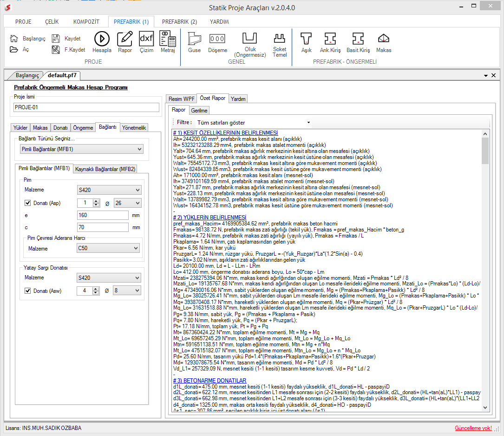Run calculation with Hesapla button

102,42
